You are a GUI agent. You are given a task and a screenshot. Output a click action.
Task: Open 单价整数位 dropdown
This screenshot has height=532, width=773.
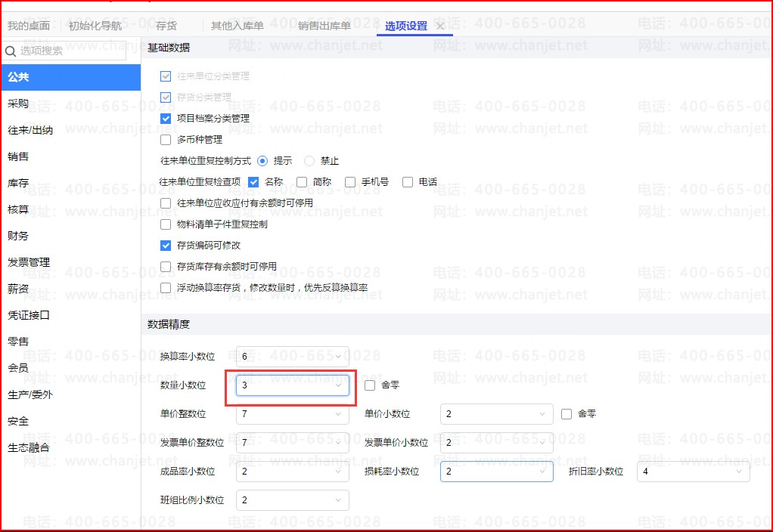tap(293, 414)
